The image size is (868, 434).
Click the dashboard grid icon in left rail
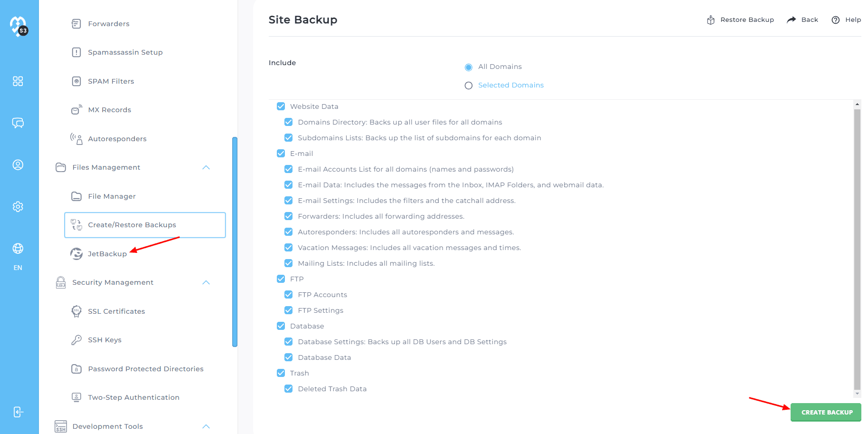coord(18,81)
